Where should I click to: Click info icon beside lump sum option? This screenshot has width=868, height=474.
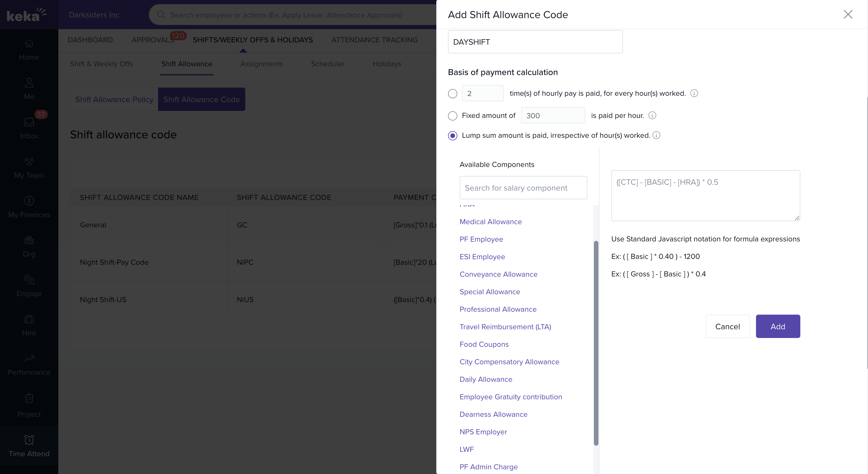(656, 135)
